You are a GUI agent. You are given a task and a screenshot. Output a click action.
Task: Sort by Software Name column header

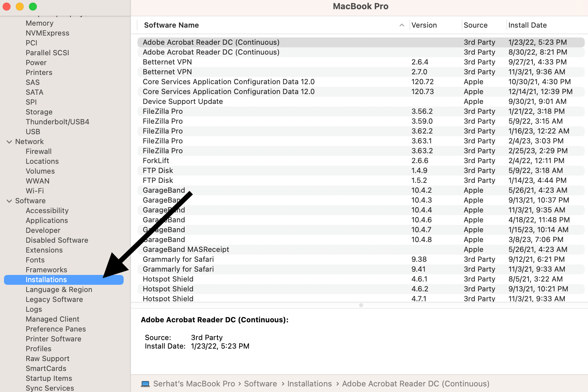point(171,25)
